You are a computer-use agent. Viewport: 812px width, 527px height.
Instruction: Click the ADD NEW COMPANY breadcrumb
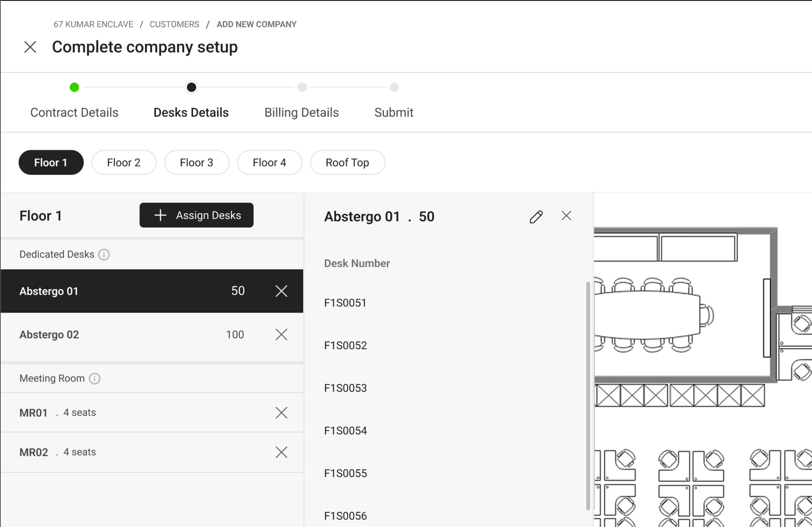257,24
